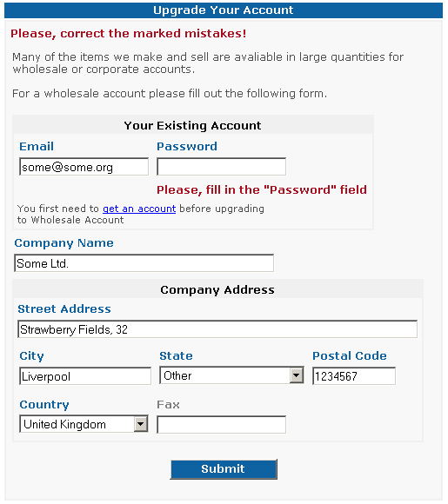Open the get an account link
Image resolution: width=448 pixels, height=504 pixels.
139,209
